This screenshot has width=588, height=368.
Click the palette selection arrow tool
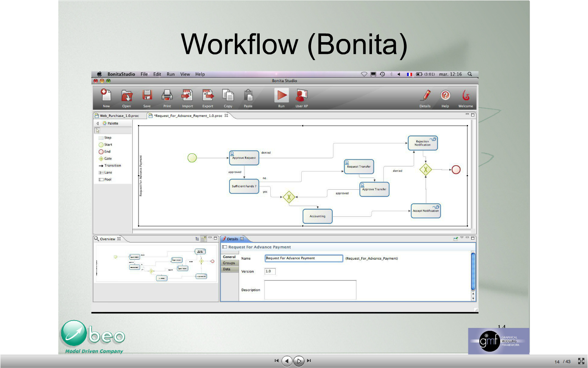98,131
